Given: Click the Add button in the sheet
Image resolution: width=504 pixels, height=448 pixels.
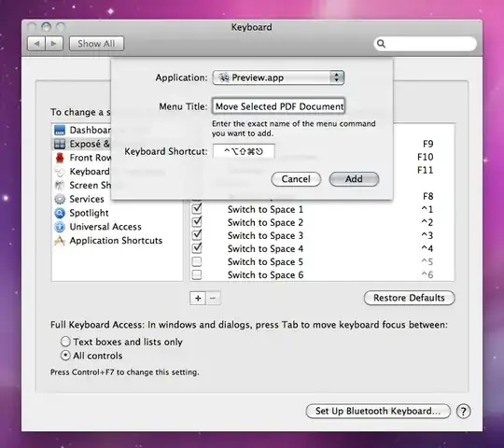Looking at the screenshot, I should click(x=354, y=179).
